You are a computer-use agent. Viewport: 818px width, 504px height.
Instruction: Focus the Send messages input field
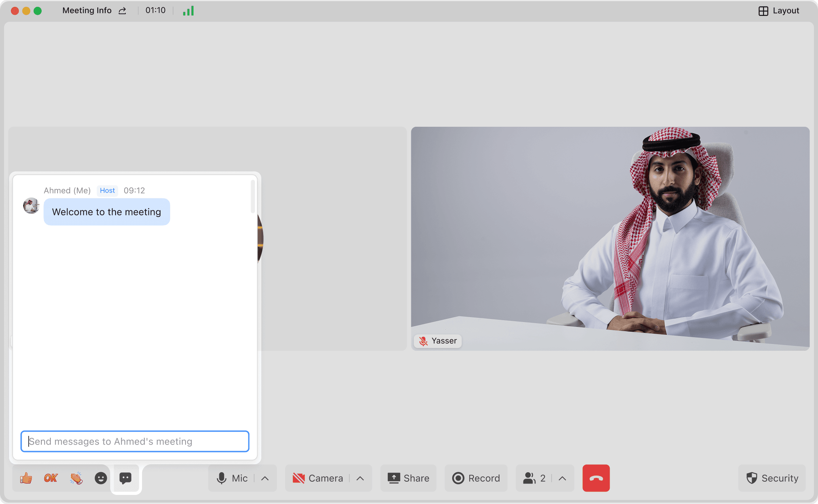click(135, 441)
